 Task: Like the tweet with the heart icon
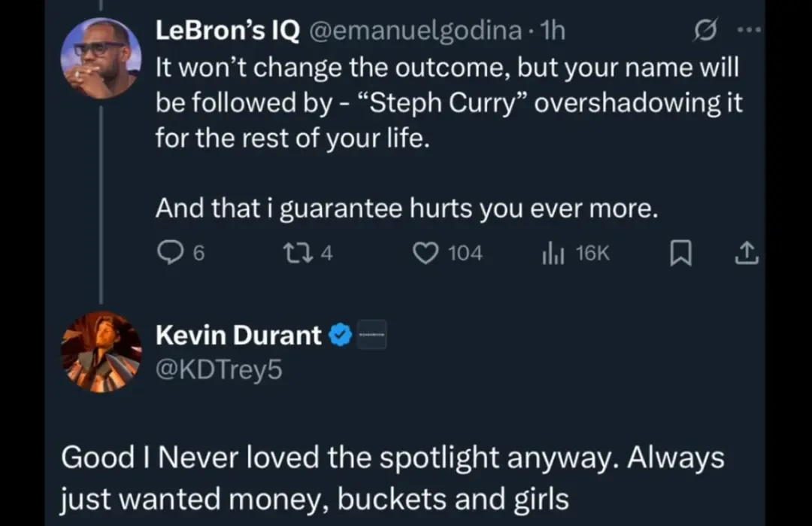pos(426,253)
